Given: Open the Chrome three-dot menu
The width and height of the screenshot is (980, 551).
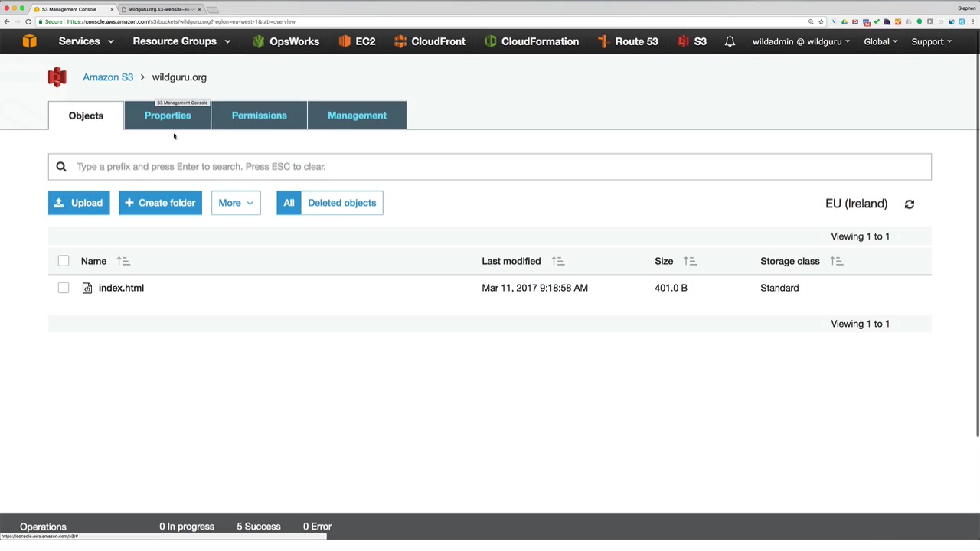Looking at the screenshot, I should [973, 21].
